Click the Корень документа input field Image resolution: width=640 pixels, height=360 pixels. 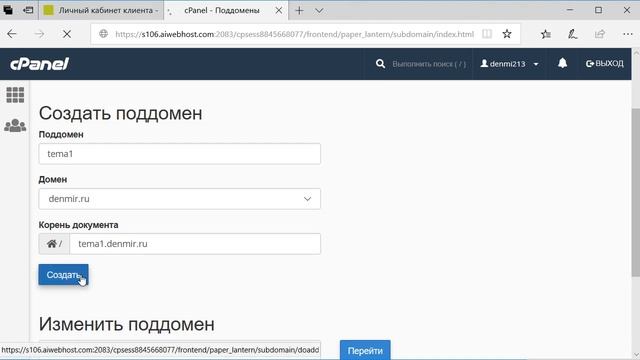(x=195, y=244)
